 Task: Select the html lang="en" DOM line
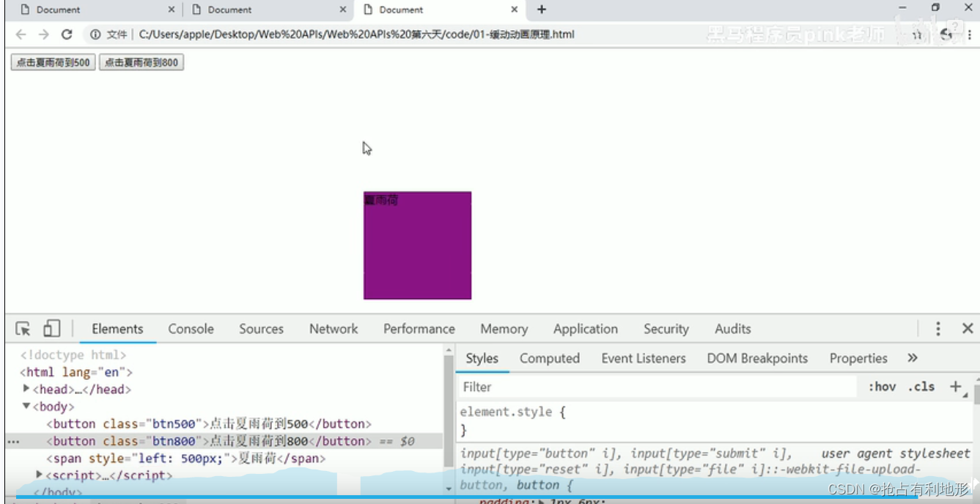[76, 372]
